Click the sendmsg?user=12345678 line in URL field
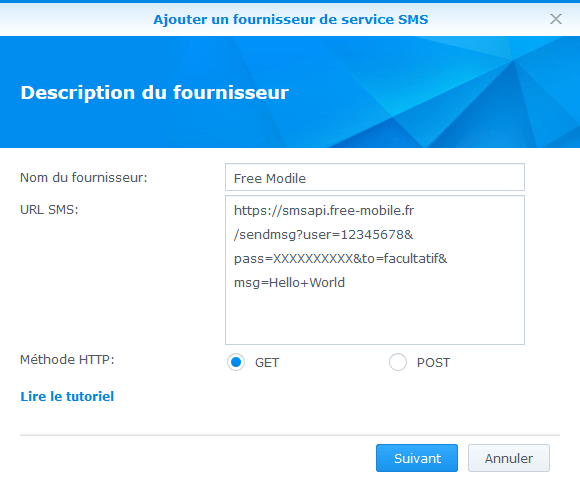This screenshot has width=580, height=480. click(x=324, y=234)
